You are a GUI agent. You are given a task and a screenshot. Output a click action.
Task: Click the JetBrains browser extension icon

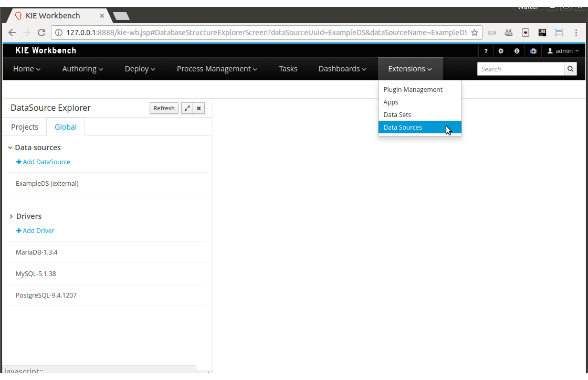pyautogui.click(x=542, y=33)
